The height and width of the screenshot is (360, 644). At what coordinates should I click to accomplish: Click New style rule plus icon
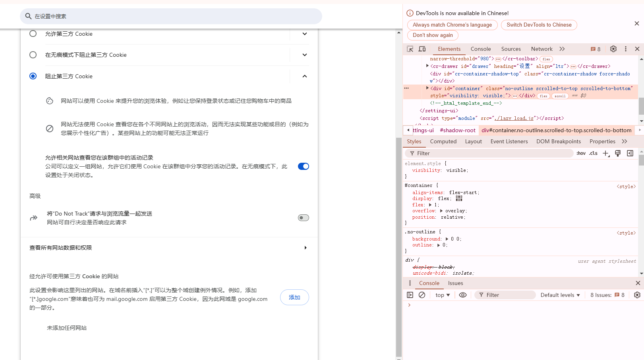click(606, 153)
